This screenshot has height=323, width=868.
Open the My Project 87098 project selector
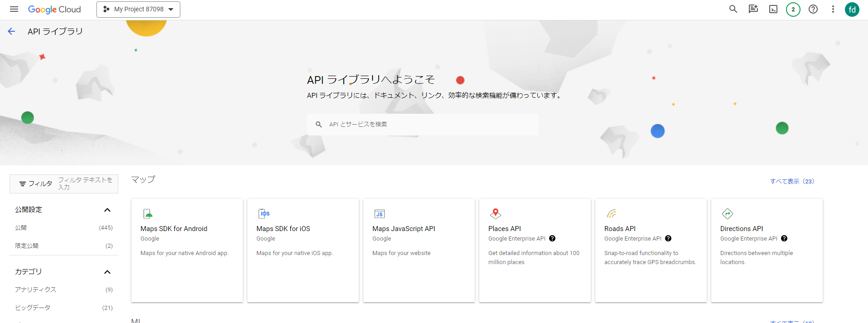pyautogui.click(x=138, y=10)
